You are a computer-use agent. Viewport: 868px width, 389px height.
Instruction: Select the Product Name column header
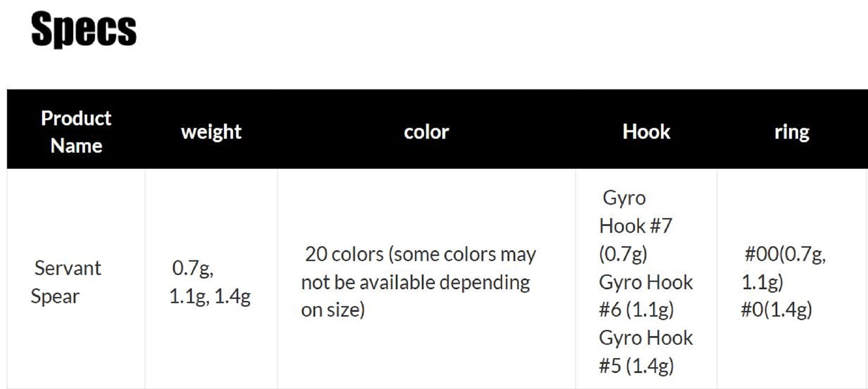pyautogui.click(x=76, y=132)
